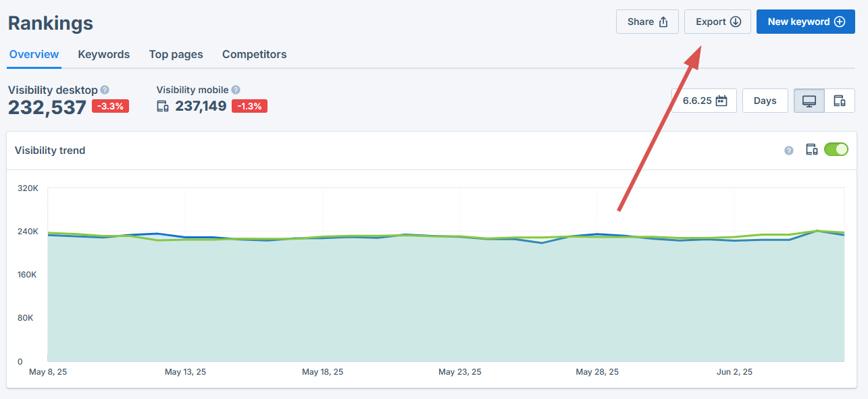Open the Top pages section
This screenshot has width=868, height=399.
click(176, 54)
